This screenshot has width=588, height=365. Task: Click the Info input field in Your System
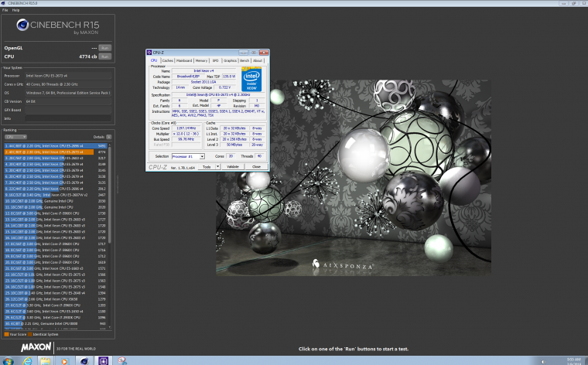tap(68, 118)
